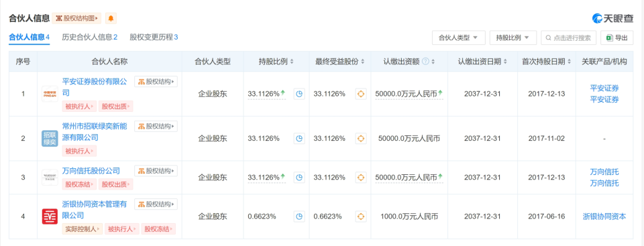644x246 pixels.
Task: Switch to 历史合伙人信息 tab
Action: 89,38
